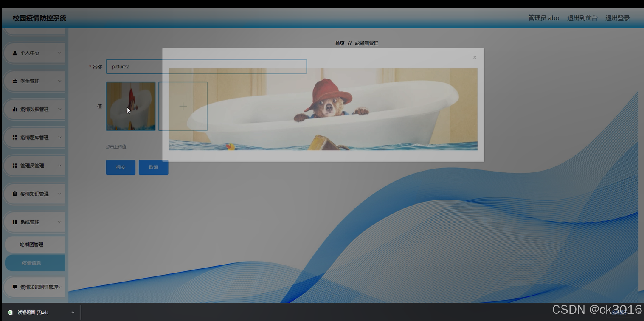The width and height of the screenshot is (644, 321).
Task: Click the 点击上传值 hint text
Action: click(x=116, y=146)
